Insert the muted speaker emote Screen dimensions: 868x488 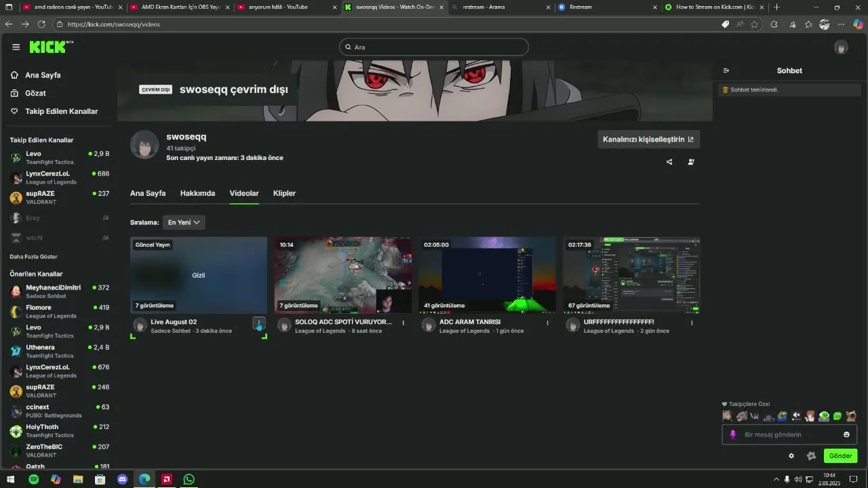pyautogui.click(x=796, y=416)
